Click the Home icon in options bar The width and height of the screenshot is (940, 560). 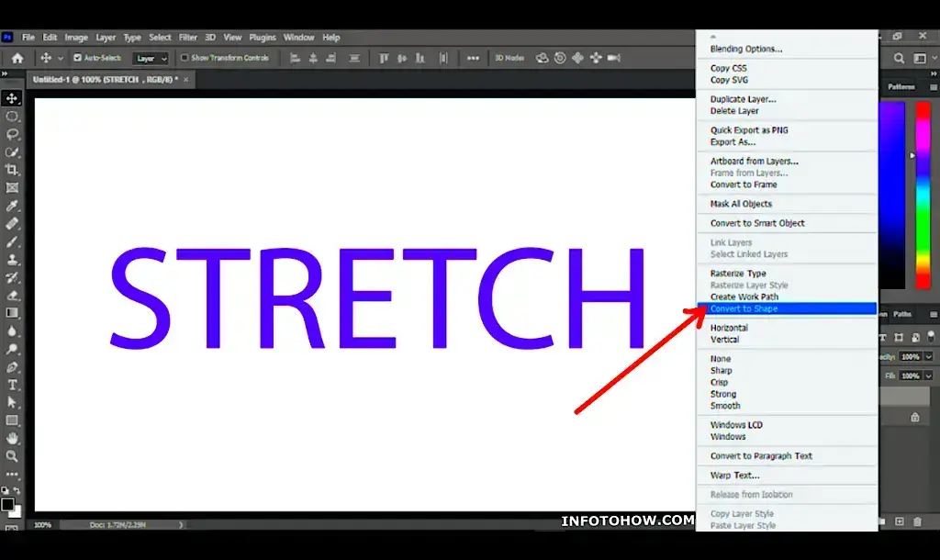17,58
